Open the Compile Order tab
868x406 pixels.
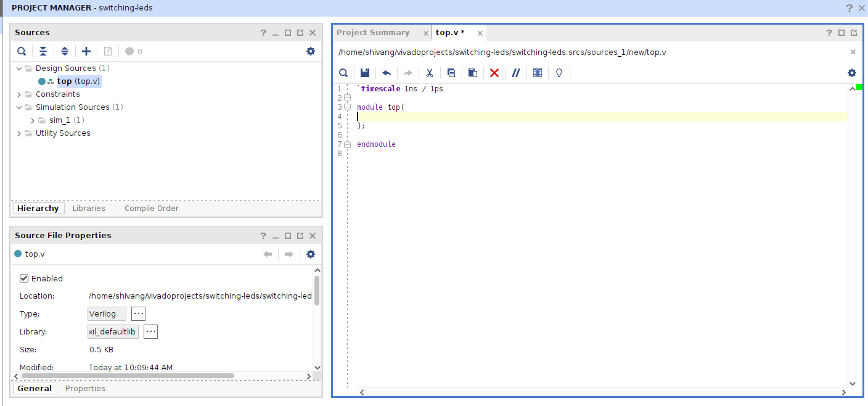(x=152, y=209)
